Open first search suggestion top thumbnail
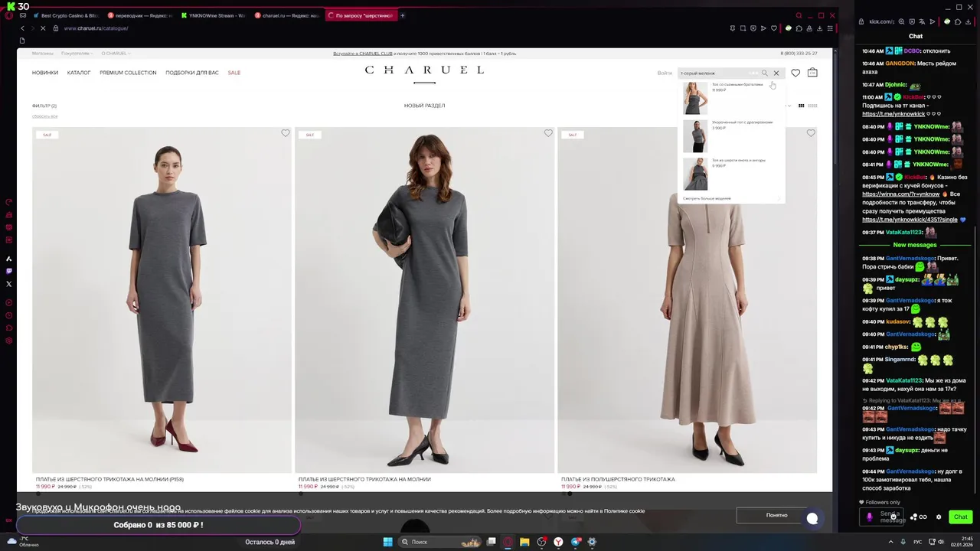The height and width of the screenshot is (551, 980). (695, 98)
